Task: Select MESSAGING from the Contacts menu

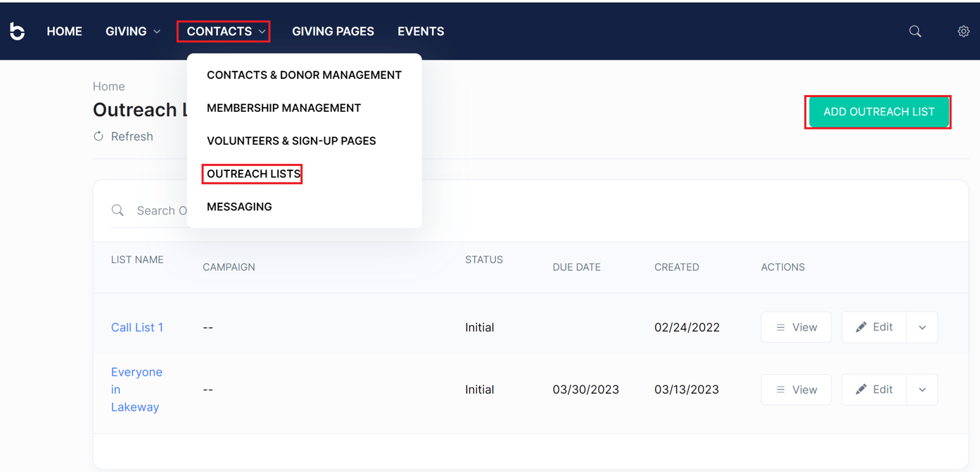Action: pos(239,206)
